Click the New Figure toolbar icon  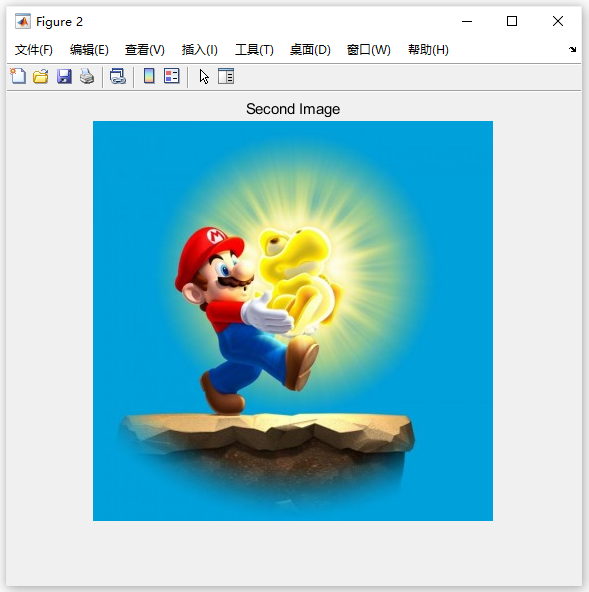18,76
